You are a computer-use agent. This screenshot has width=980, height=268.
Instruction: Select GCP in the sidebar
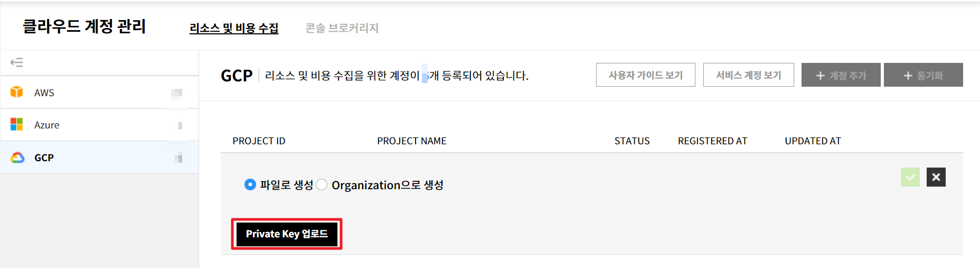coord(44,158)
